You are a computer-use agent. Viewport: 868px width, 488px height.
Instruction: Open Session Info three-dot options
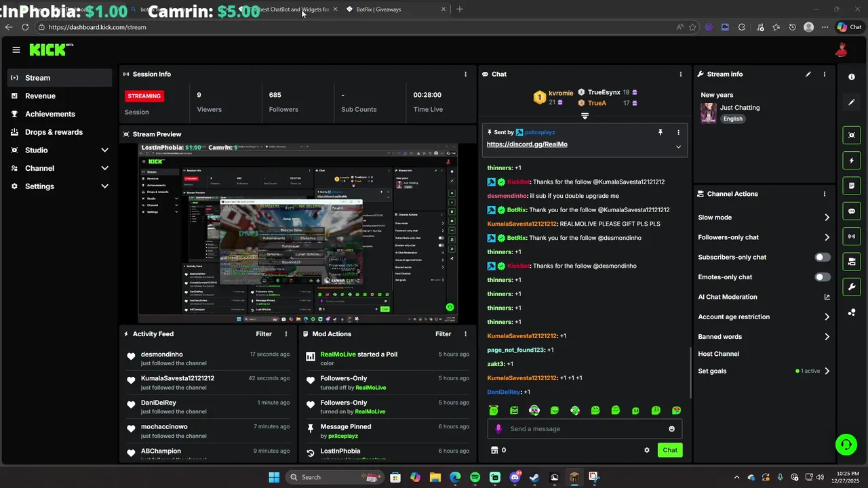point(465,74)
